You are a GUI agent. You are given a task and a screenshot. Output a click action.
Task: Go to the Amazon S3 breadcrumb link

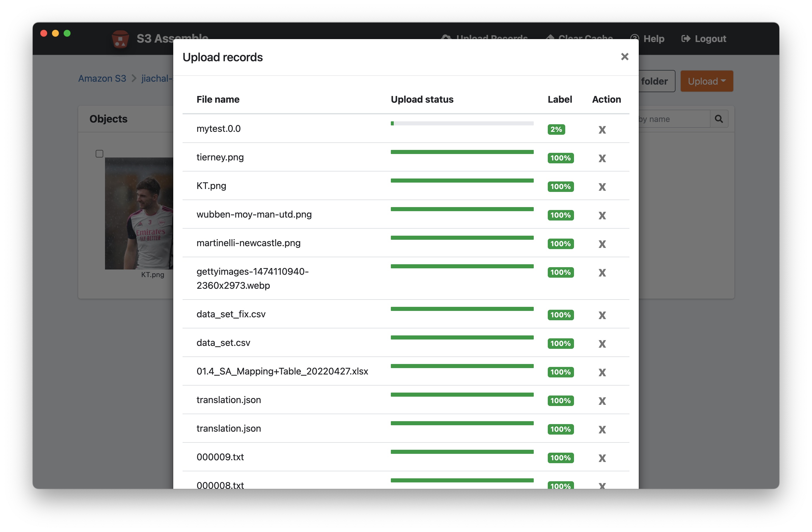pyautogui.click(x=102, y=78)
